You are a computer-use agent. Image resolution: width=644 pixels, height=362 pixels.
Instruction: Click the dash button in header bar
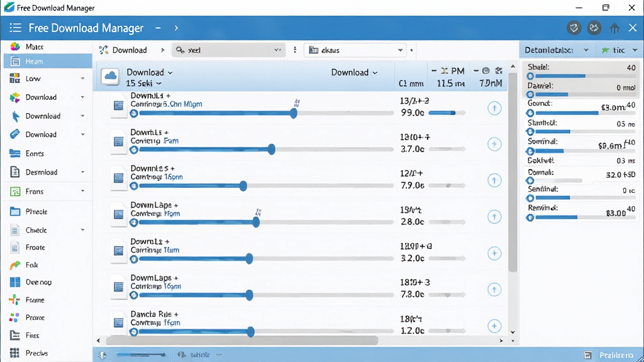pyautogui.click(x=158, y=28)
